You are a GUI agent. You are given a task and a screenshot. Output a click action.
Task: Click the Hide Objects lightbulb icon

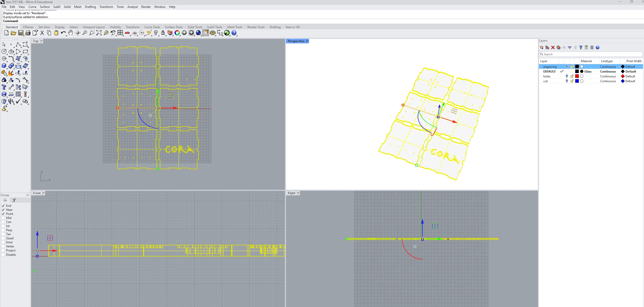click(156, 33)
